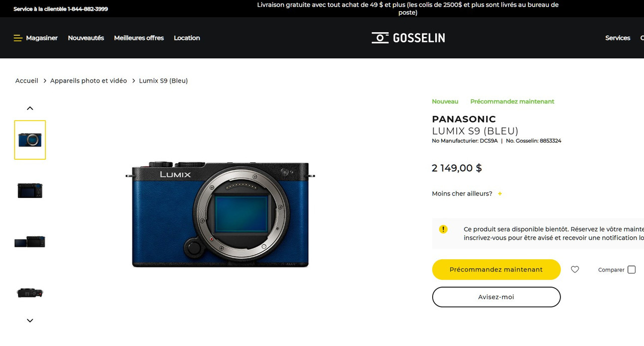This screenshot has height=346, width=644.
Task: Click the plus icon beside Moins cher ailleurs
Action: [x=500, y=193]
